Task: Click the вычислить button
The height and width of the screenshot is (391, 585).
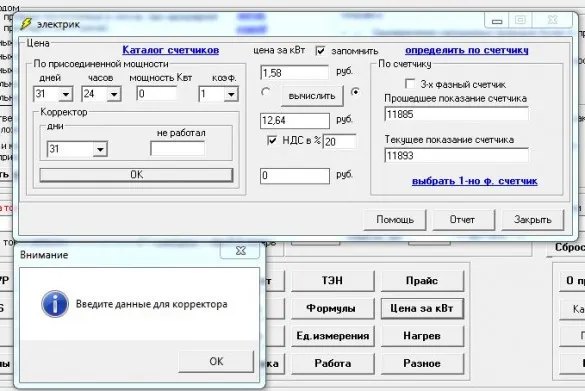Action: point(312,96)
